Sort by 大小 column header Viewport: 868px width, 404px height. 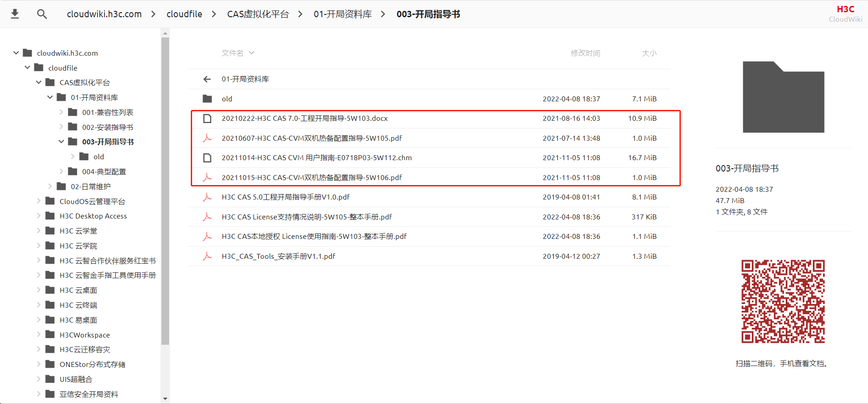tap(649, 53)
